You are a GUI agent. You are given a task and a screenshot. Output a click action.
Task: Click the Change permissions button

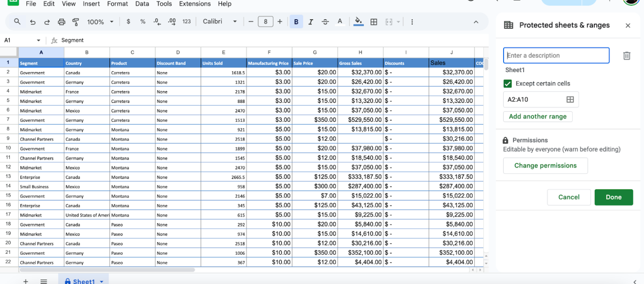click(545, 165)
